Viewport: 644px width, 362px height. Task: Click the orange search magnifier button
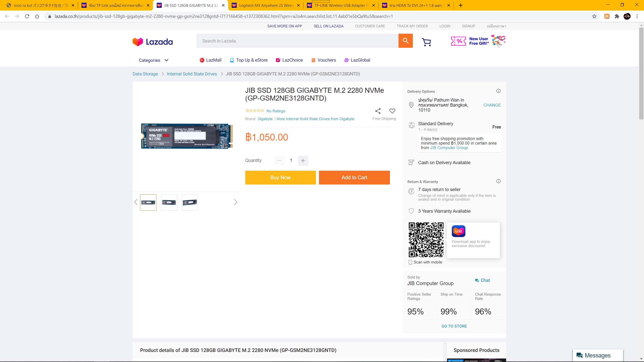(x=405, y=41)
